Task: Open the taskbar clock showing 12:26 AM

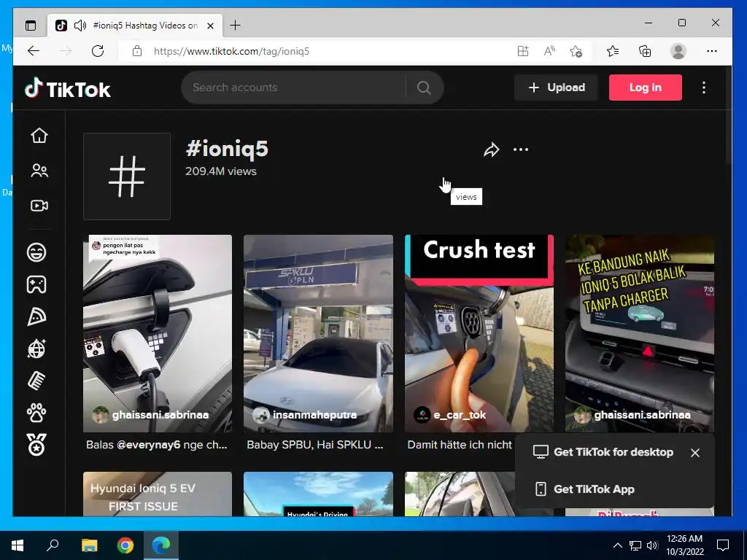Action: [684, 545]
